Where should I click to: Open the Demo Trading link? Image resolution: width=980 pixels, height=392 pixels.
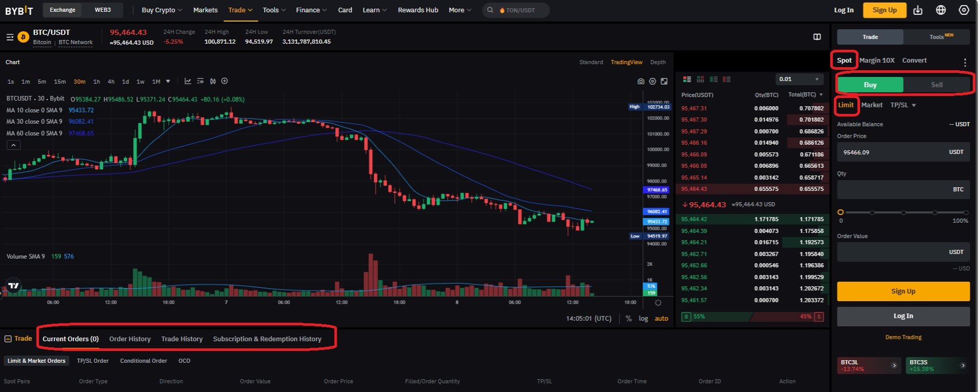click(903, 337)
